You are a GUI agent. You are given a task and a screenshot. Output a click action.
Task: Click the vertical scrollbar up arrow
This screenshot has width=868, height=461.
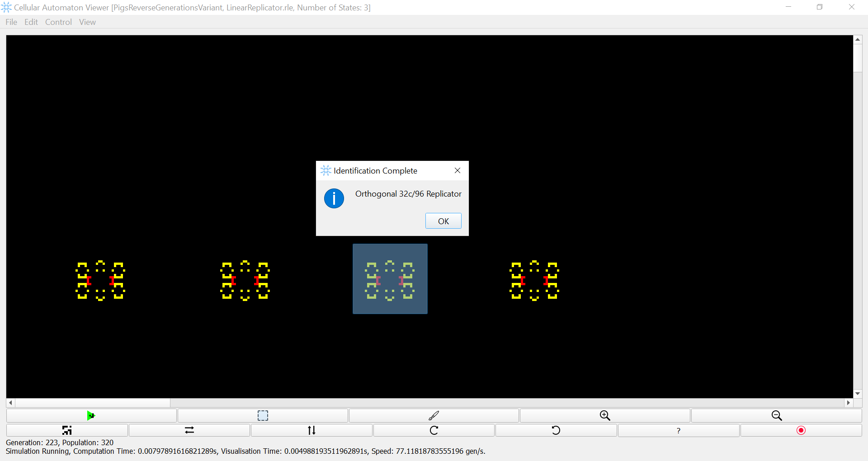point(858,40)
